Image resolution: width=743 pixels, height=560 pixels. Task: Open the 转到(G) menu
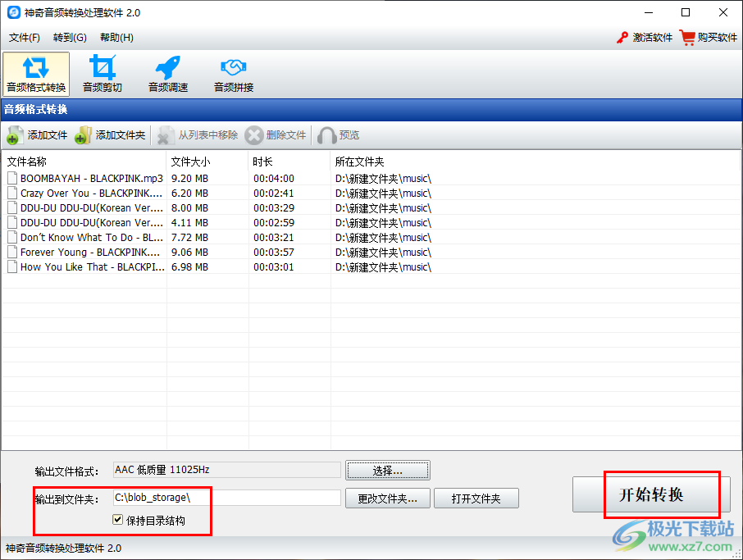point(70,38)
